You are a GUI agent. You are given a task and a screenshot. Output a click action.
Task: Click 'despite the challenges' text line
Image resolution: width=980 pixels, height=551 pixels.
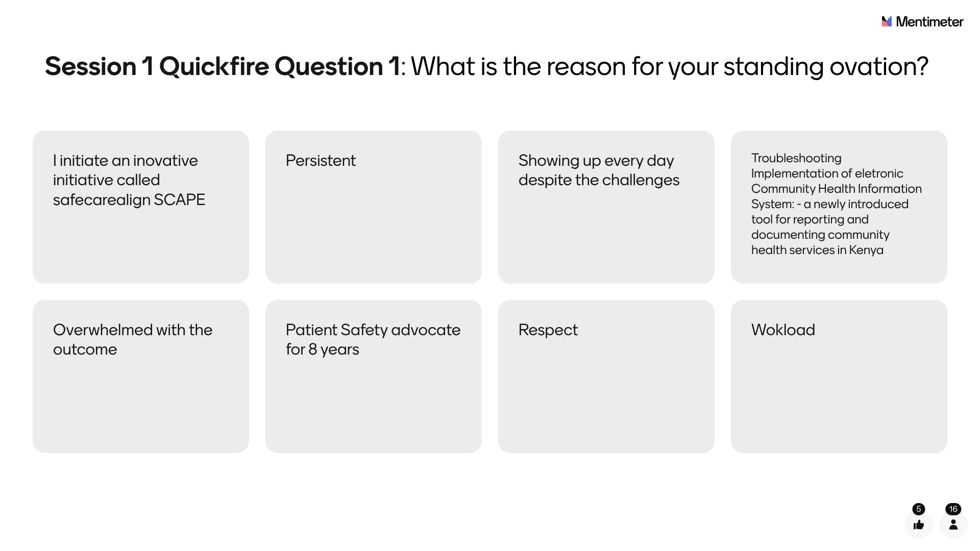[599, 180]
